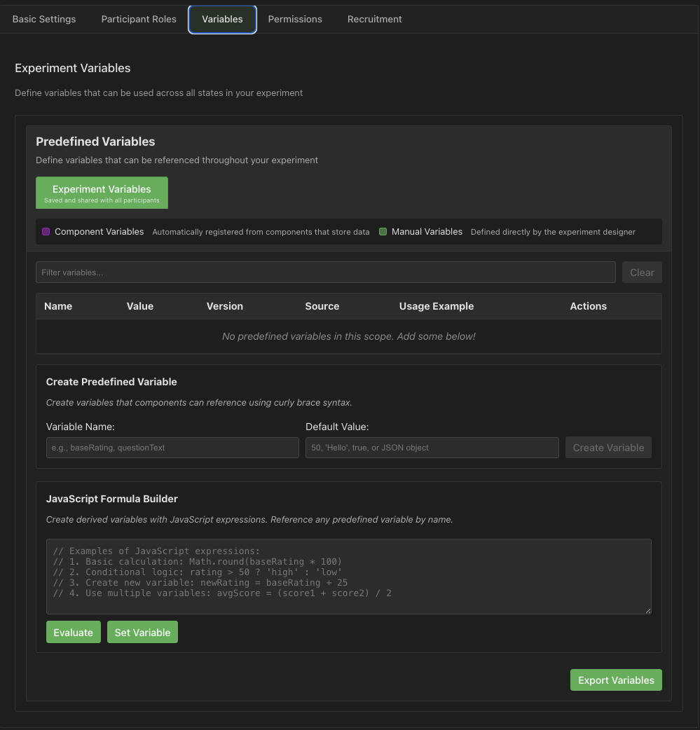Click the Evaluate button
The image size is (700, 730).
tap(74, 633)
